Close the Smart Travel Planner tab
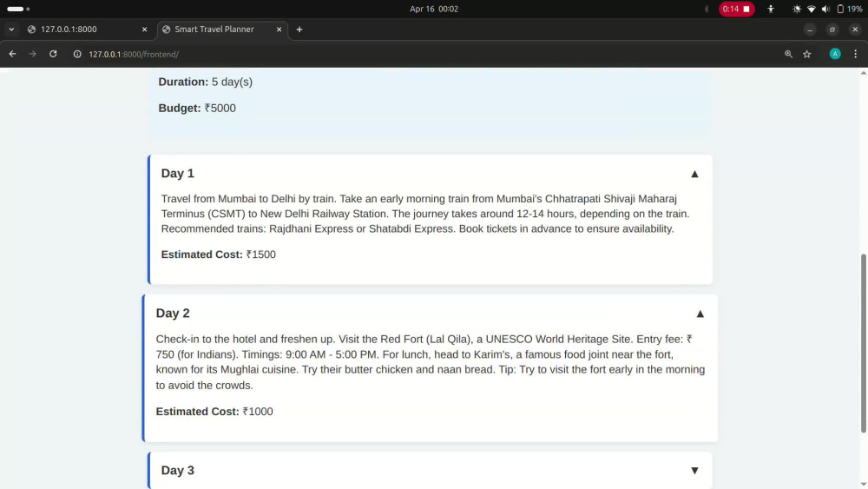This screenshot has height=489, width=868. (x=279, y=30)
